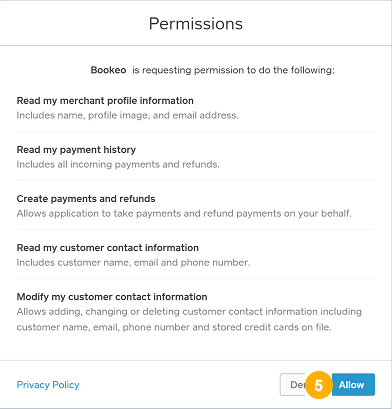Viewport: 392px width, 409px height.
Task: Click 'Includes customer name, email and phone number' text
Action: point(133,262)
